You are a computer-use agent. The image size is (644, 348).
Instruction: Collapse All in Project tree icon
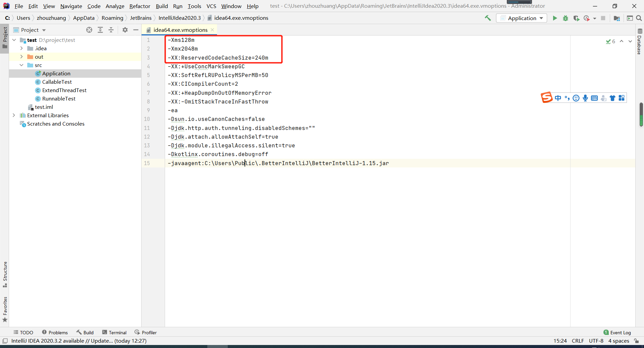111,30
